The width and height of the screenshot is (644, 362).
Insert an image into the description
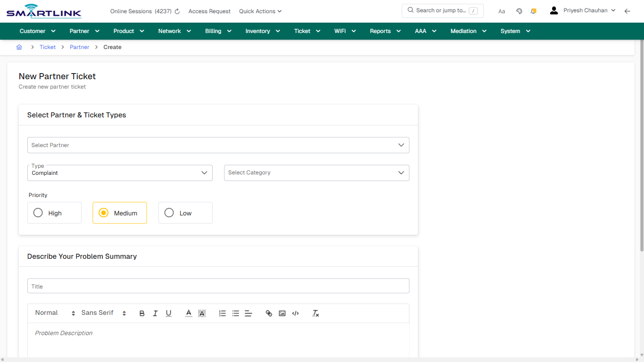click(282, 313)
